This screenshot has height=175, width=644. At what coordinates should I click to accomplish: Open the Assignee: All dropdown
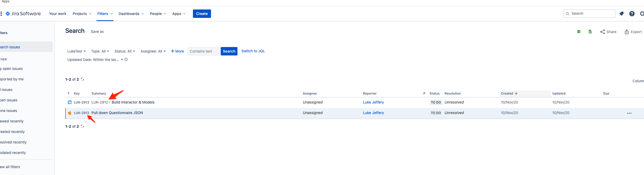pos(153,51)
